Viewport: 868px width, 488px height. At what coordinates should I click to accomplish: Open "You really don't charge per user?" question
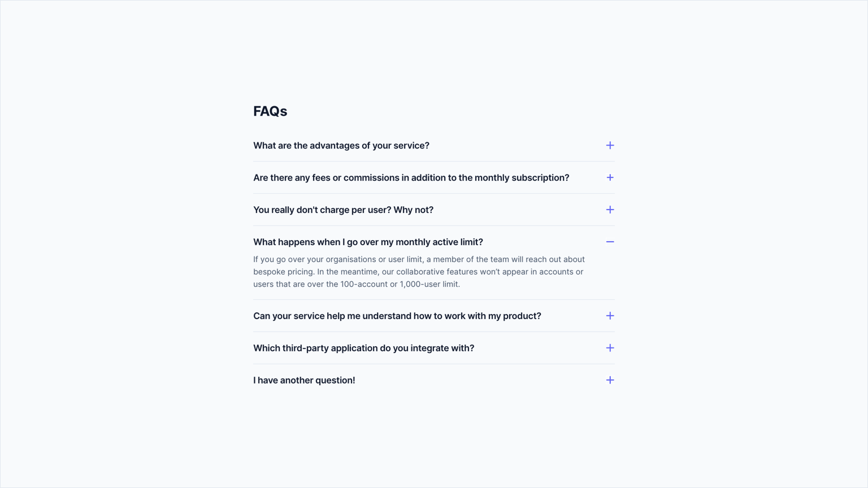(x=343, y=210)
